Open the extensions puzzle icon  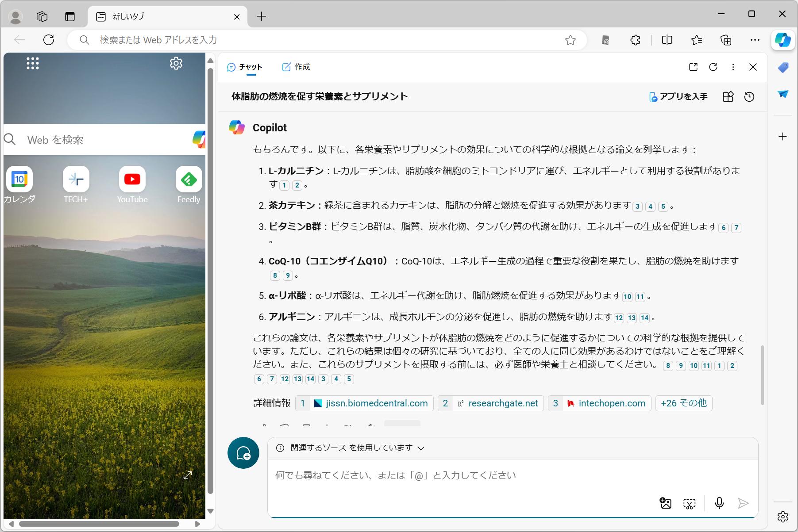(635, 40)
